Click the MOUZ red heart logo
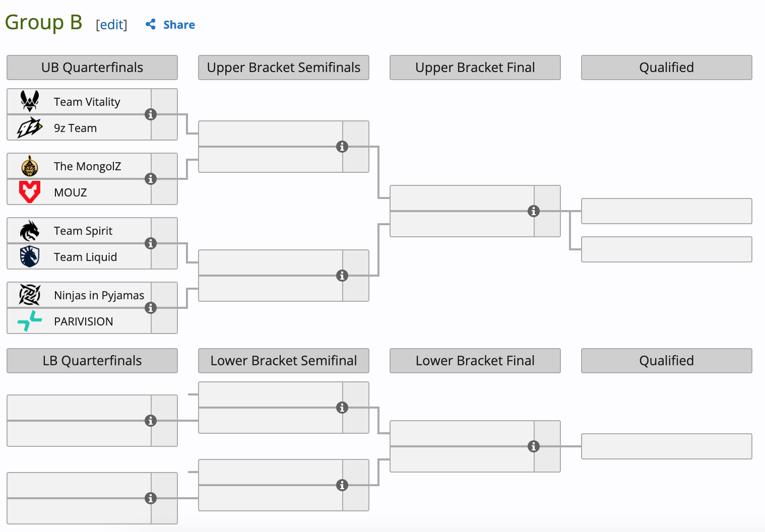The image size is (765, 532). 30,192
